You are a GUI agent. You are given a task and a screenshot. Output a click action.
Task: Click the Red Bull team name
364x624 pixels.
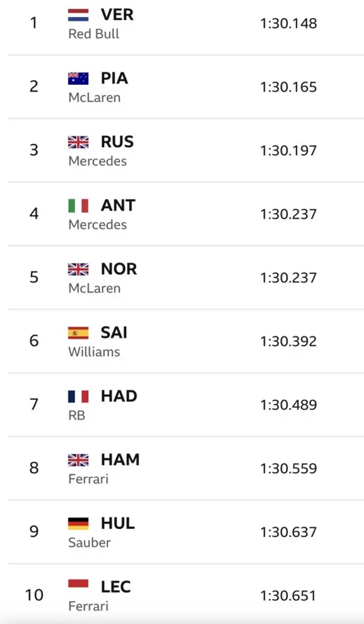pos(94,34)
